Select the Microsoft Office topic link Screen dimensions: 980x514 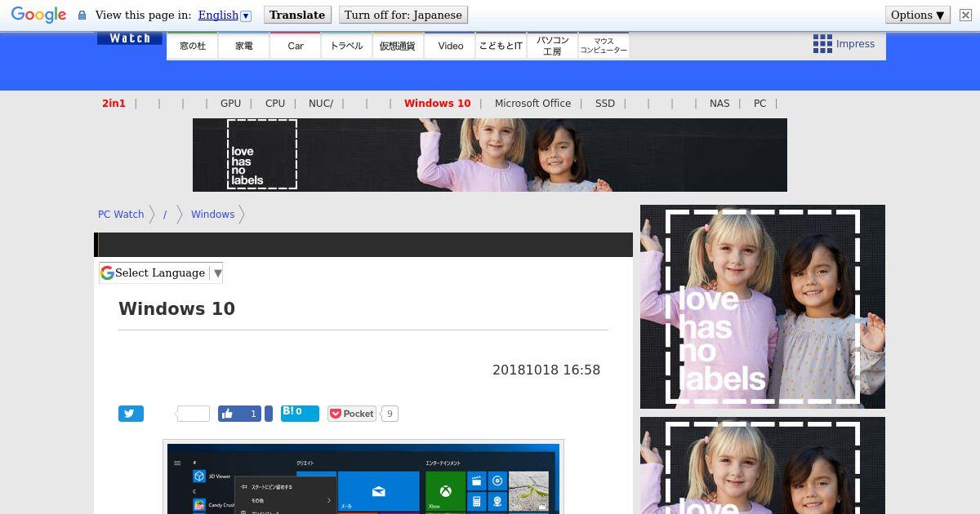(532, 104)
